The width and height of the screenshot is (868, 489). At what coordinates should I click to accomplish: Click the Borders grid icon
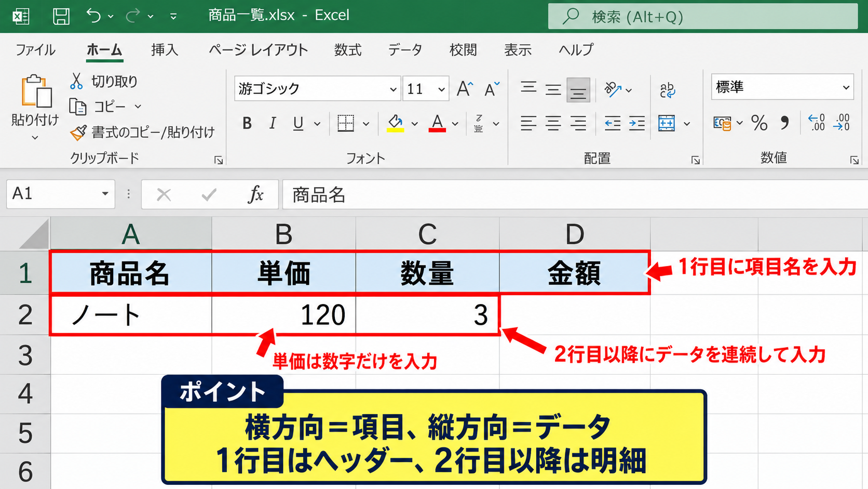[346, 123]
